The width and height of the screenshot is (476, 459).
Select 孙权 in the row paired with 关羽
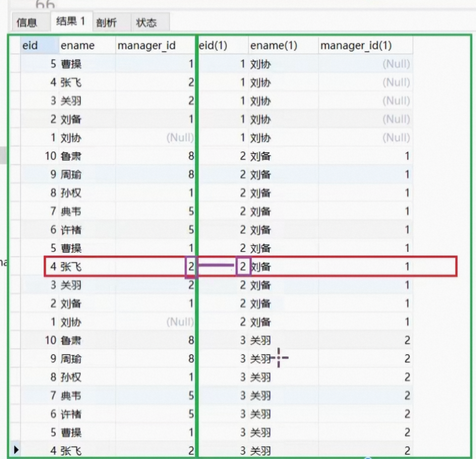[x=71, y=377]
